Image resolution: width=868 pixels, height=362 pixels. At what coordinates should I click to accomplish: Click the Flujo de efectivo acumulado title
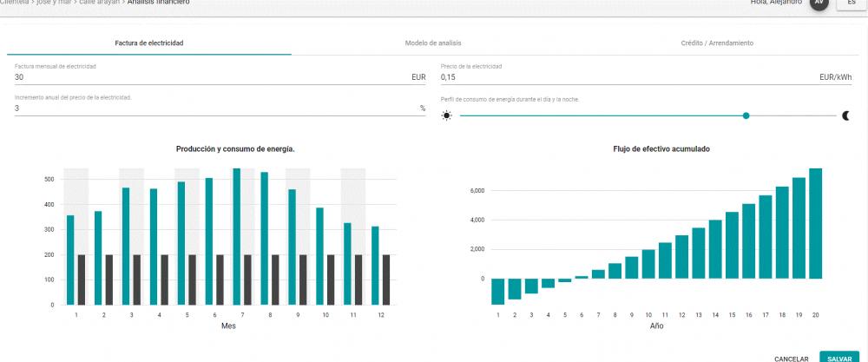[661, 149]
